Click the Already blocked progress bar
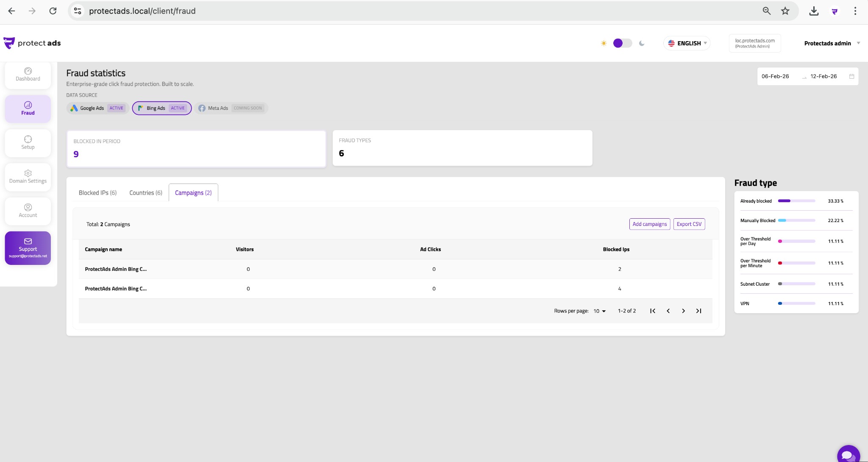Image resolution: width=868 pixels, height=462 pixels. click(x=796, y=201)
